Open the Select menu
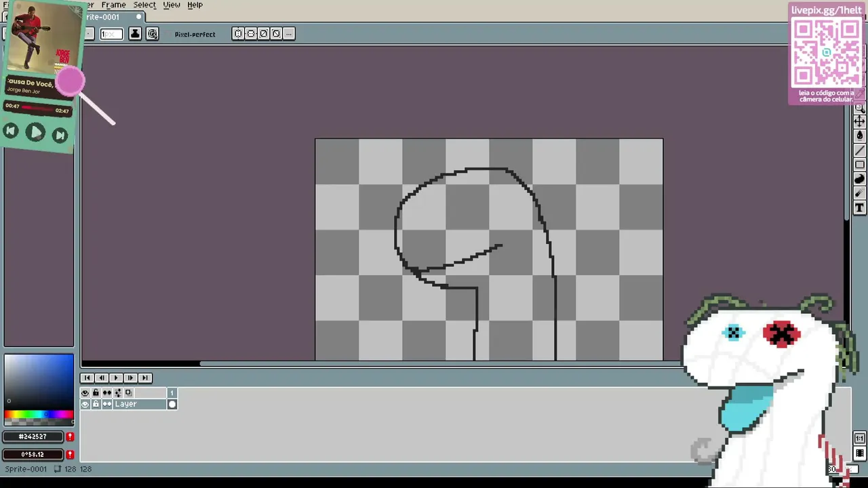Viewport: 868px width, 488px height. point(144,5)
